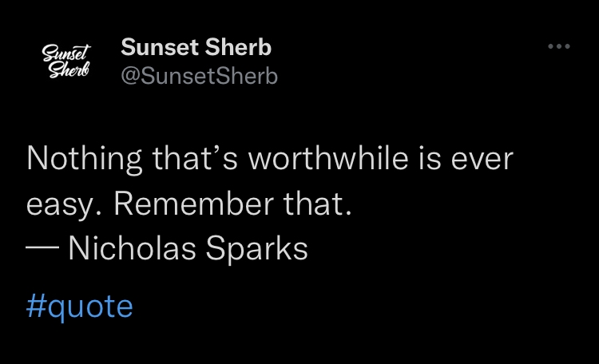Click "Sherb" in the bold display name
Screen dimensions: 599x364
pos(238,47)
